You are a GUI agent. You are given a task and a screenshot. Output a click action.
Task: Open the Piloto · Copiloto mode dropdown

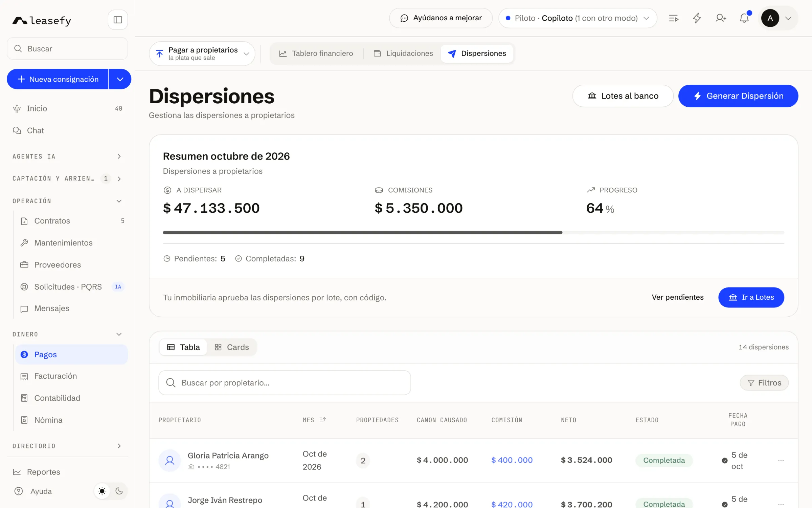point(578,18)
